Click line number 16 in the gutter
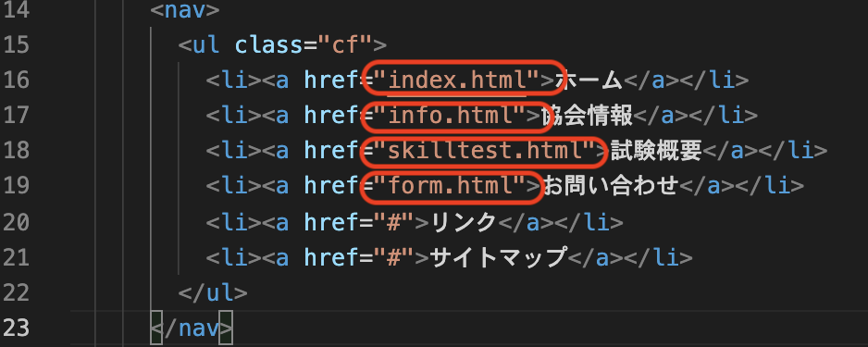Screen dimensions: 868x347 pos(15,81)
